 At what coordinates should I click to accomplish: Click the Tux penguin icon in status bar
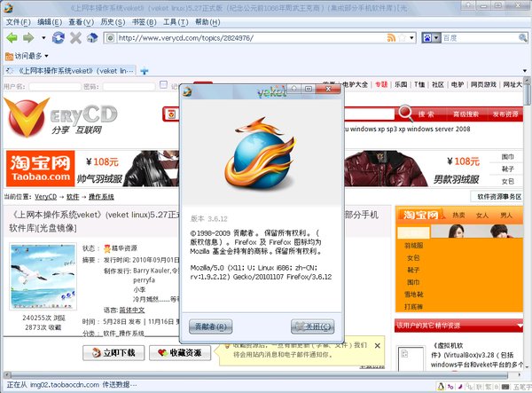click(441, 386)
